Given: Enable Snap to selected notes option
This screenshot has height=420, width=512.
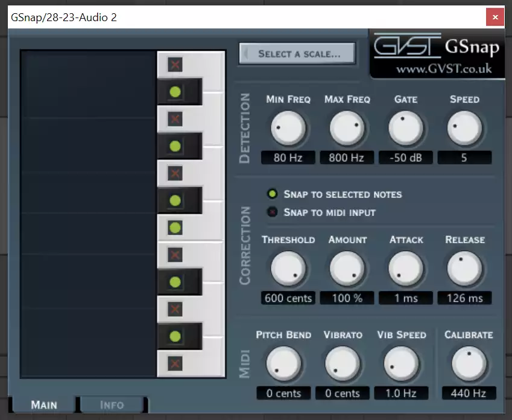Looking at the screenshot, I should coord(273,194).
